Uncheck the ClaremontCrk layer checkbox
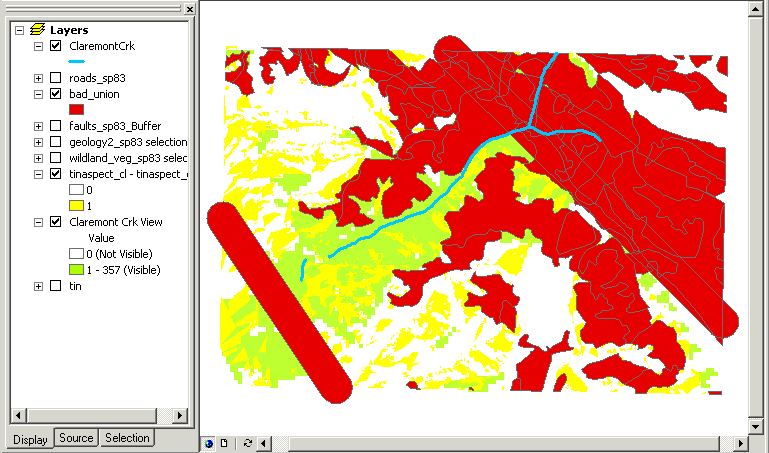This screenshot has height=453, width=769. coord(56,46)
